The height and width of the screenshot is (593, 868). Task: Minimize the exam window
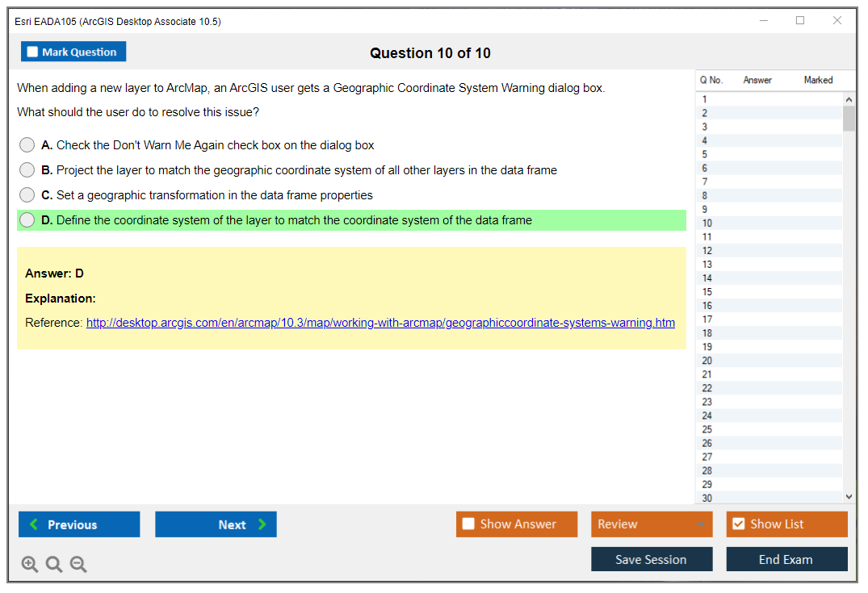[x=763, y=21]
